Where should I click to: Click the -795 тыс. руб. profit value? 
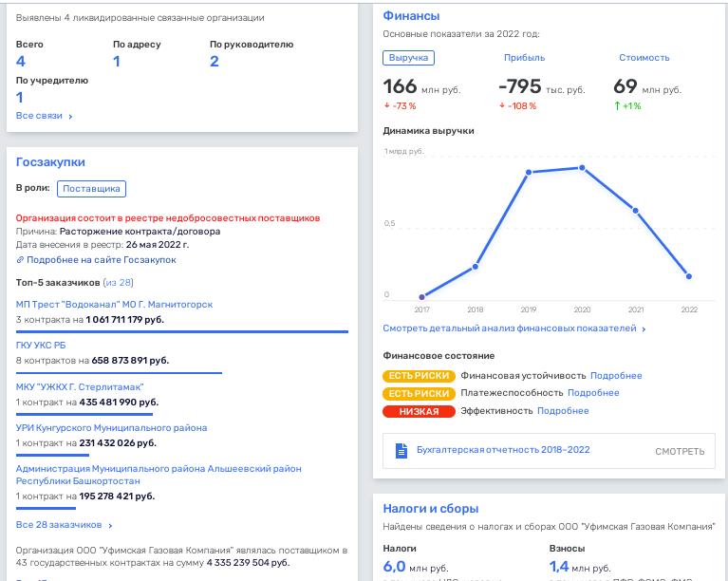click(x=542, y=86)
